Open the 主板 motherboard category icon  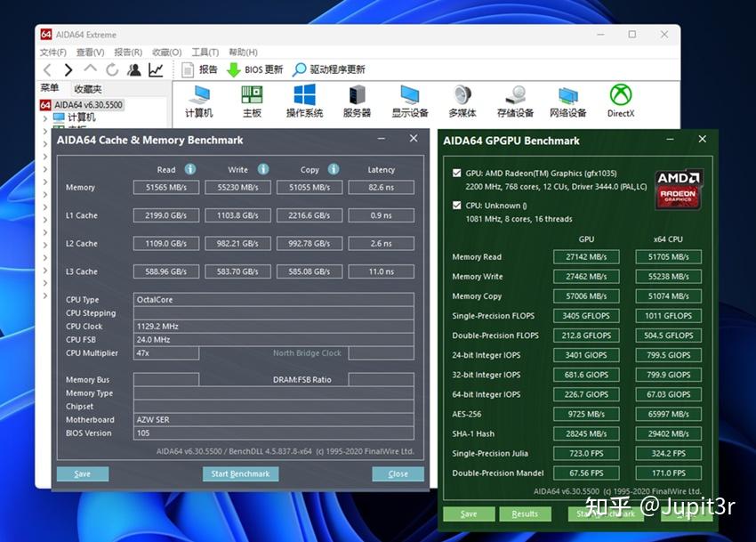tap(252, 101)
